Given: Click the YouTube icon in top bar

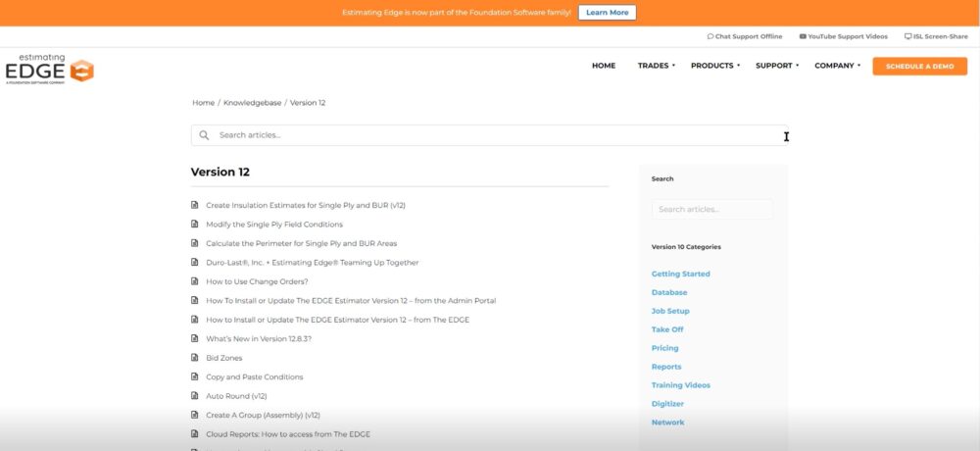Looking at the screenshot, I should 803,36.
